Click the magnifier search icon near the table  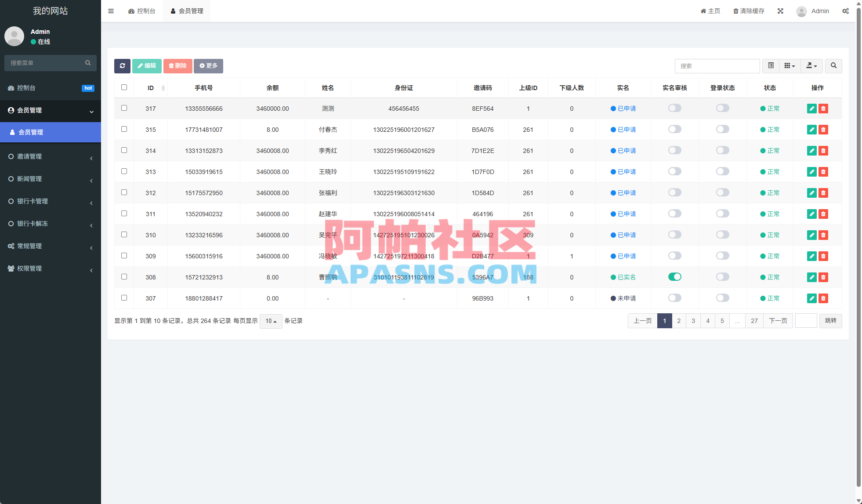[833, 66]
